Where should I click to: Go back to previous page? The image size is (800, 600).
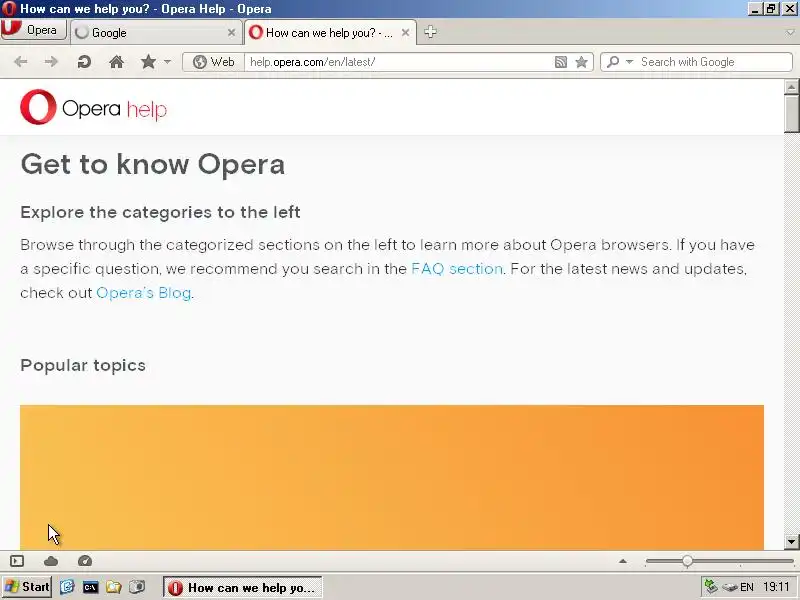coord(20,62)
